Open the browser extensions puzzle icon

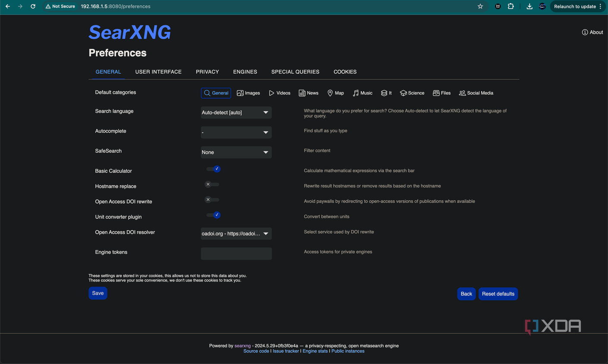(x=511, y=6)
